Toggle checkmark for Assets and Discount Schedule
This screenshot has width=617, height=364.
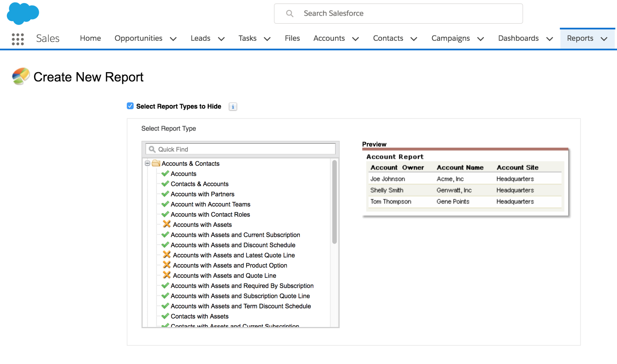(x=165, y=245)
